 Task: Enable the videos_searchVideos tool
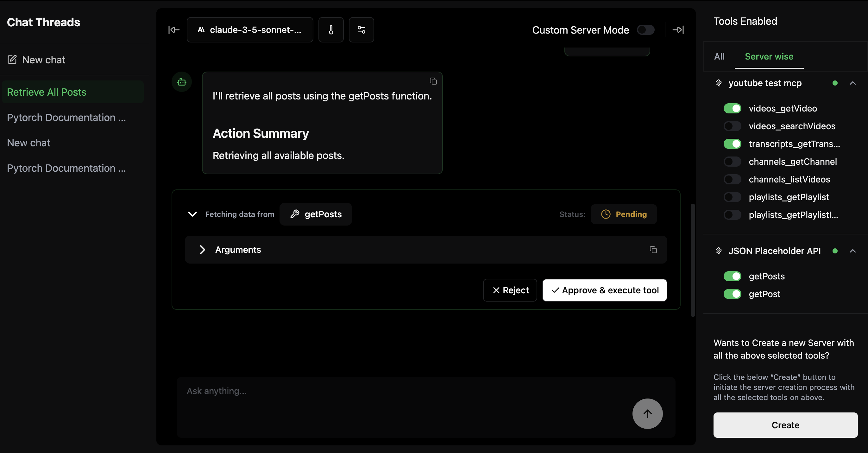(732, 126)
